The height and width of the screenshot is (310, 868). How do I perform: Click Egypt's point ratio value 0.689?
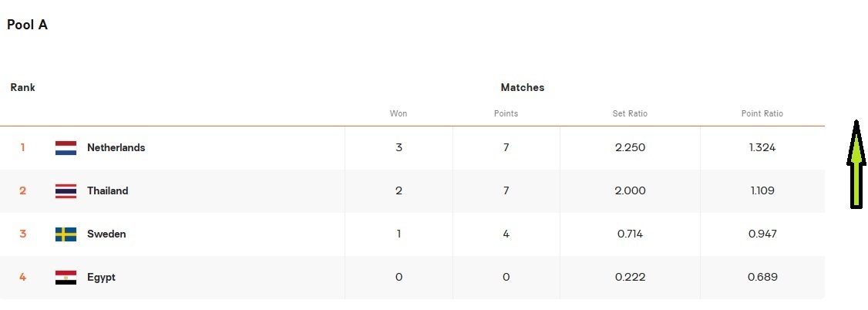click(762, 278)
